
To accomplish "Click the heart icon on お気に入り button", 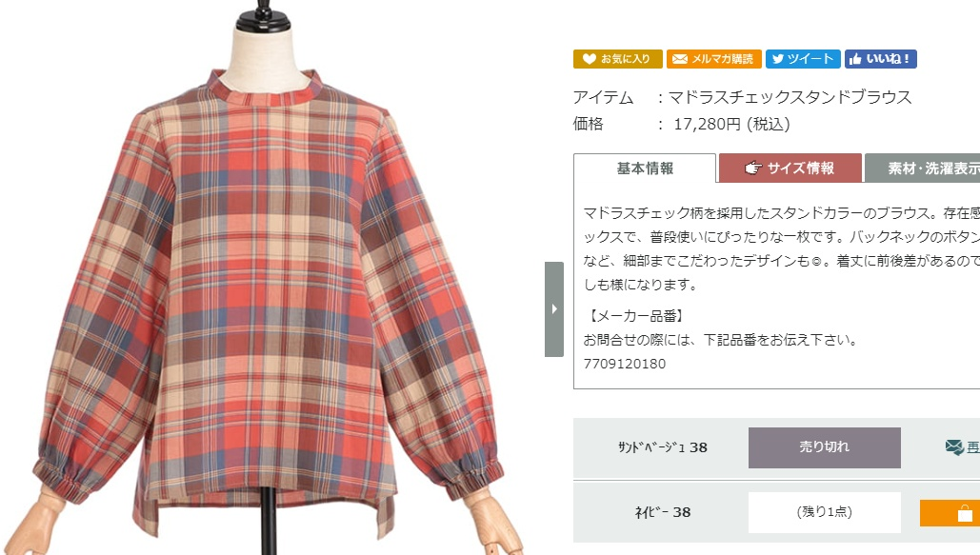I will pos(589,59).
